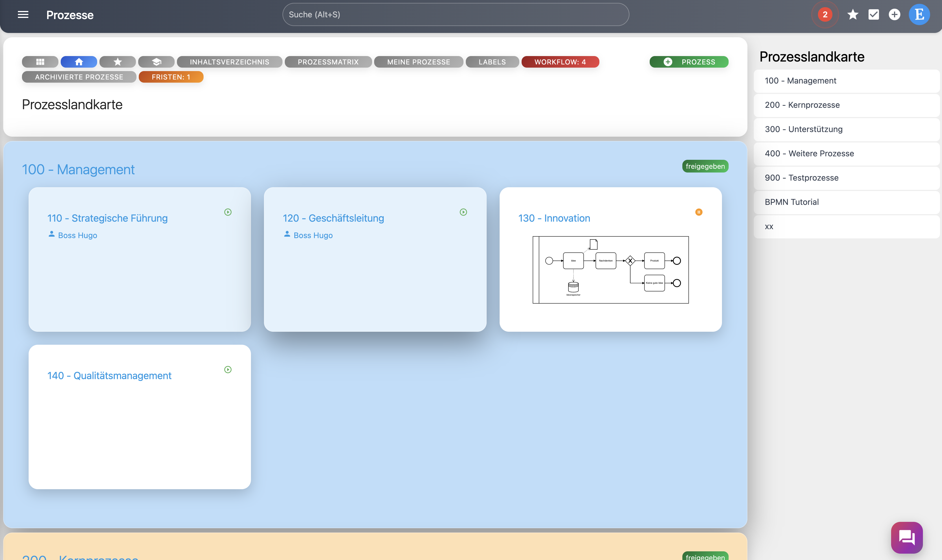Image resolution: width=942 pixels, height=560 pixels.
Task: Open the tasks checkbox icon in header
Action: tap(873, 15)
